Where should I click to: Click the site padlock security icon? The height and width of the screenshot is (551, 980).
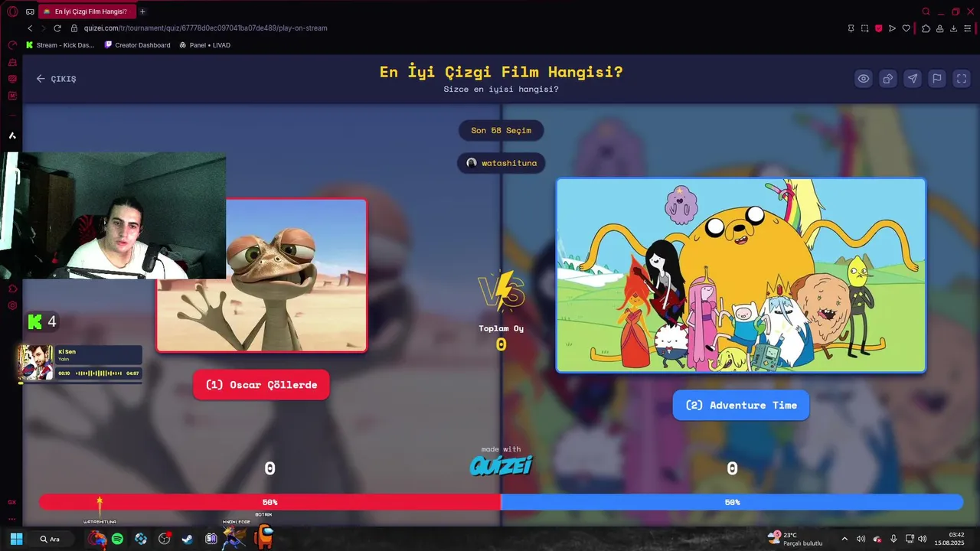(x=74, y=28)
